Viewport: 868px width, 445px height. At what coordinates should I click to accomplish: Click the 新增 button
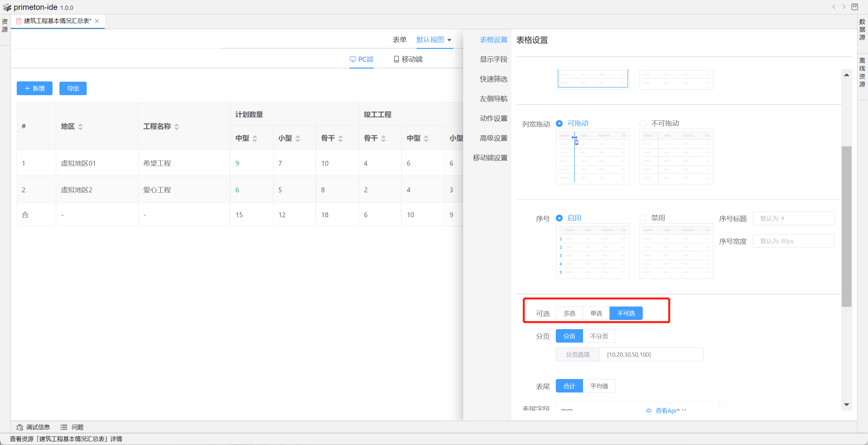pyautogui.click(x=35, y=88)
